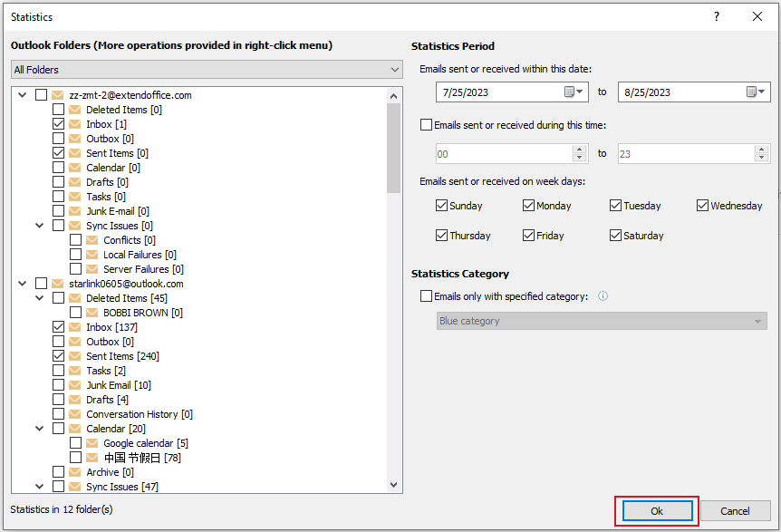This screenshot has width=781, height=532.
Task: Uncheck the Sunday weekday checkbox
Action: tap(441, 206)
